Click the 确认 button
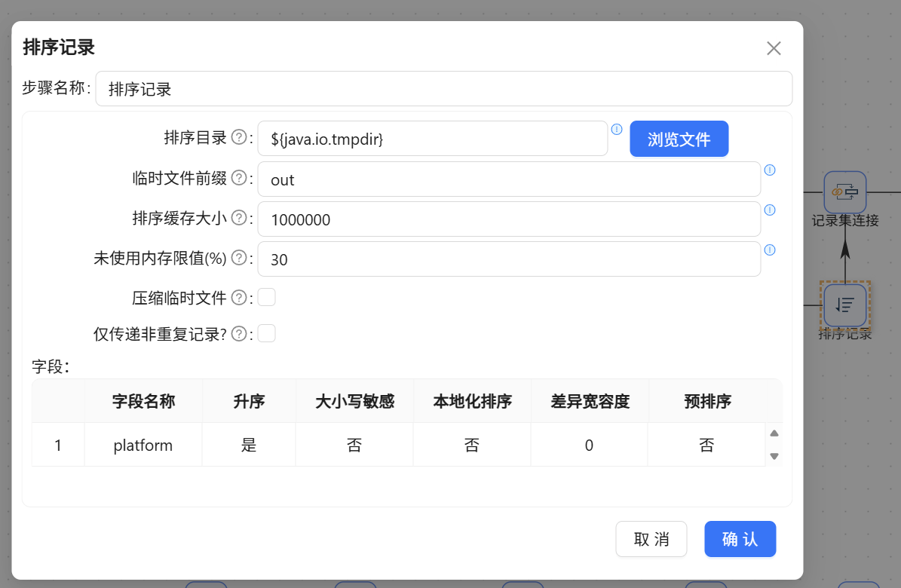 click(740, 538)
